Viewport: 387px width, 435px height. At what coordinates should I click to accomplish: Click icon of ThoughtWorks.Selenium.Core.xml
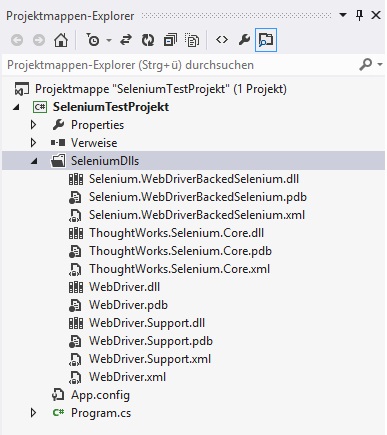[x=75, y=269]
